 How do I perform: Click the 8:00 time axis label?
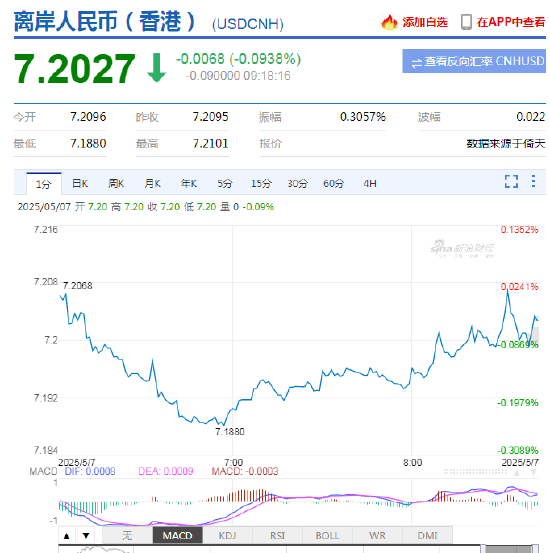pyautogui.click(x=412, y=462)
